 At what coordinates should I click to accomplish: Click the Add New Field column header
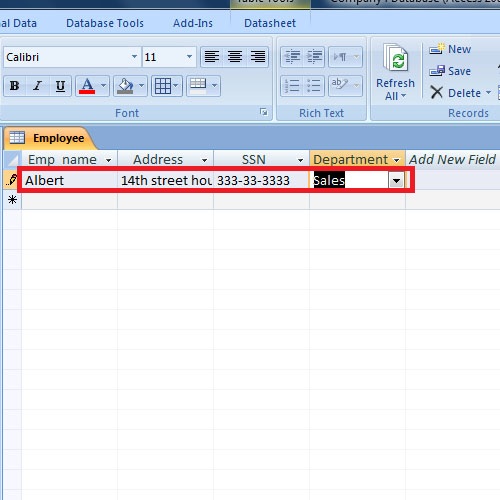(x=452, y=160)
